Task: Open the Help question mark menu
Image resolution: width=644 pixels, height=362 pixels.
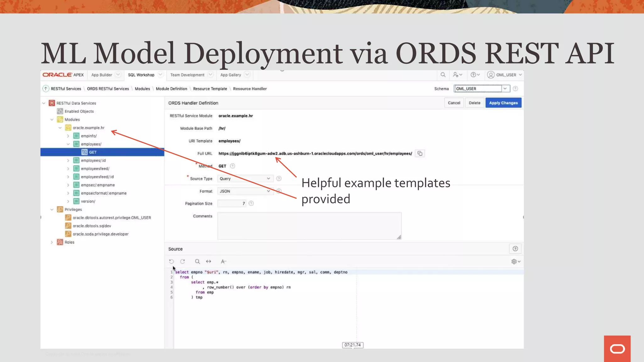Action: 475,75
